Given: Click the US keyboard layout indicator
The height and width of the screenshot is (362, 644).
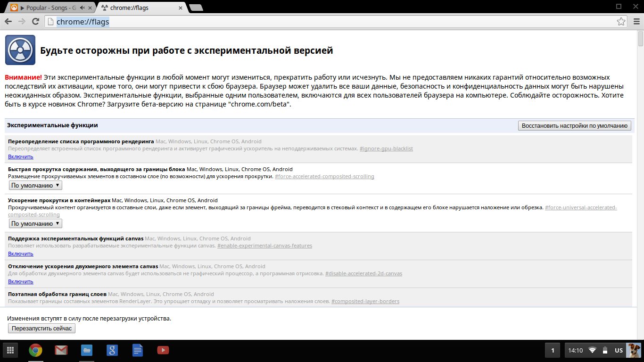Looking at the screenshot, I should click(x=619, y=350).
